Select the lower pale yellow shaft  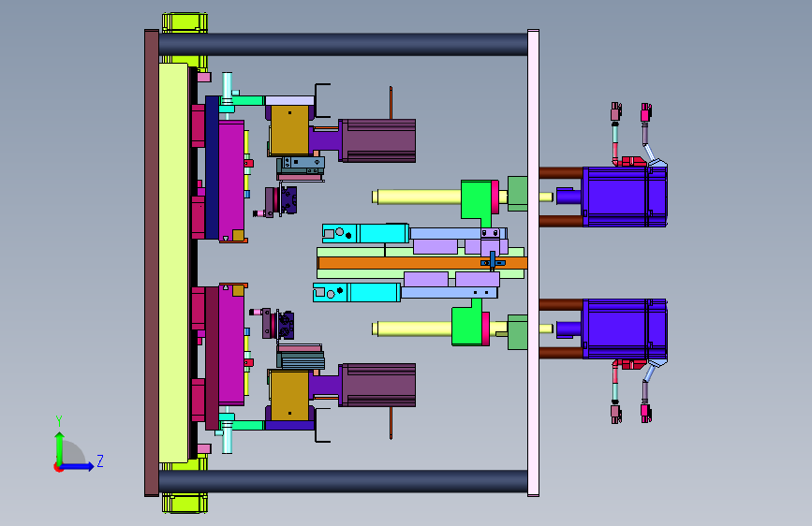413,329
